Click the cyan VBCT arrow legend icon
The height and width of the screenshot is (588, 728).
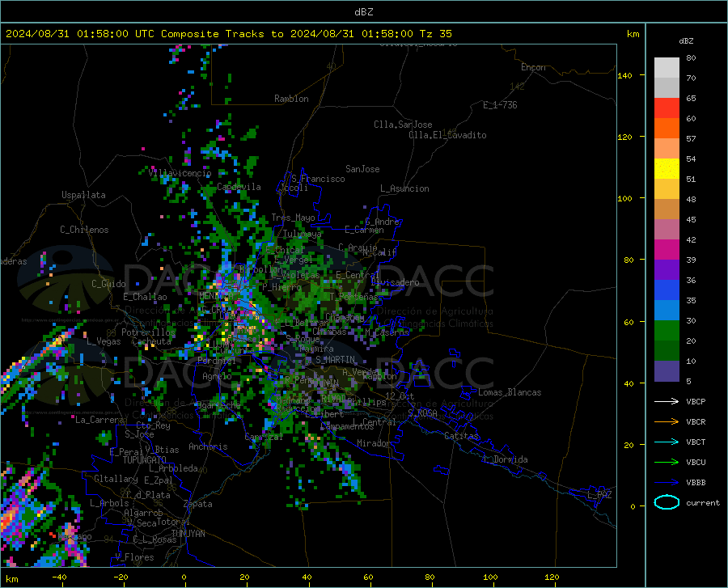pyautogui.click(x=667, y=442)
